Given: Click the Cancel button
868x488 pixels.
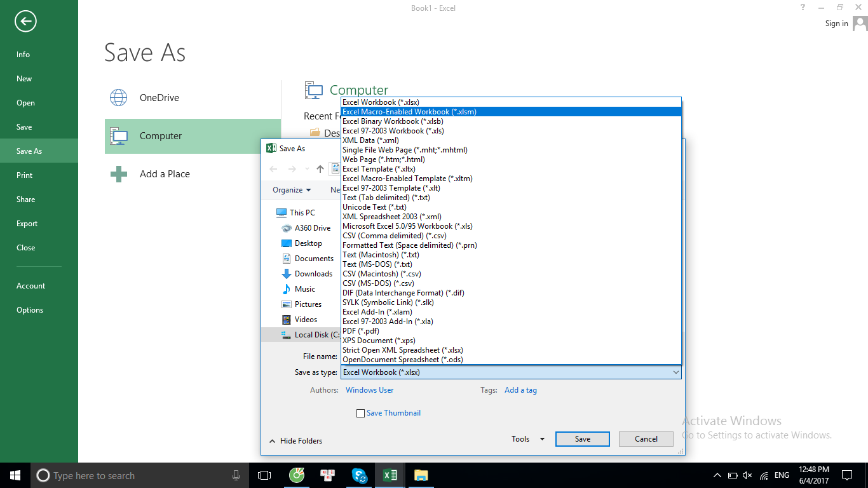Looking at the screenshot, I should [646, 439].
